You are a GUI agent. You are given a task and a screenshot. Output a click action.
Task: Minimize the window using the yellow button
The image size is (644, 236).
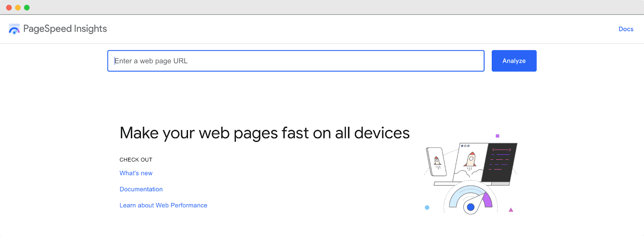point(18,8)
